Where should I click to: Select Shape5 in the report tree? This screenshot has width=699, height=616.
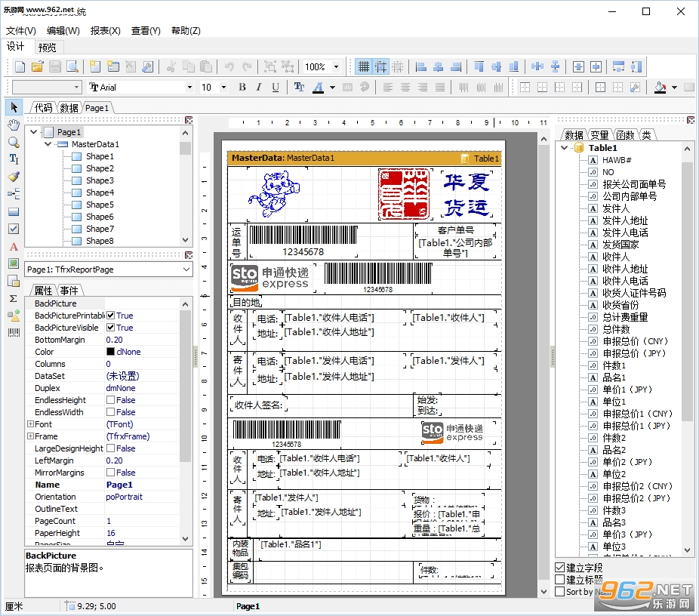tap(100, 205)
